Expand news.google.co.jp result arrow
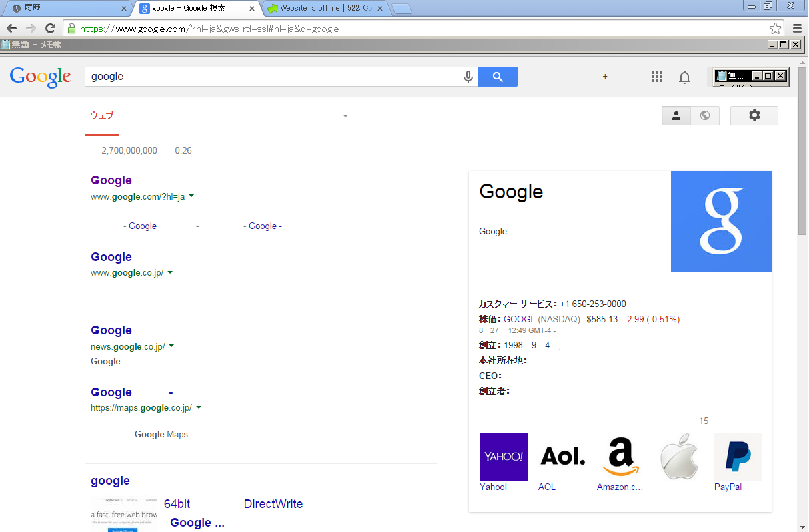Viewport: 809px width, 532px height. tap(171, 346)
